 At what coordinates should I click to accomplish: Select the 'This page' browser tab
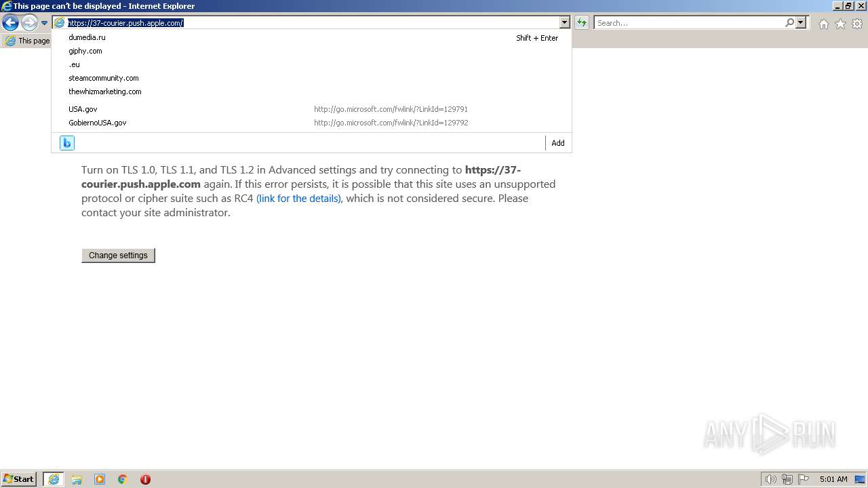pos(27,41)
